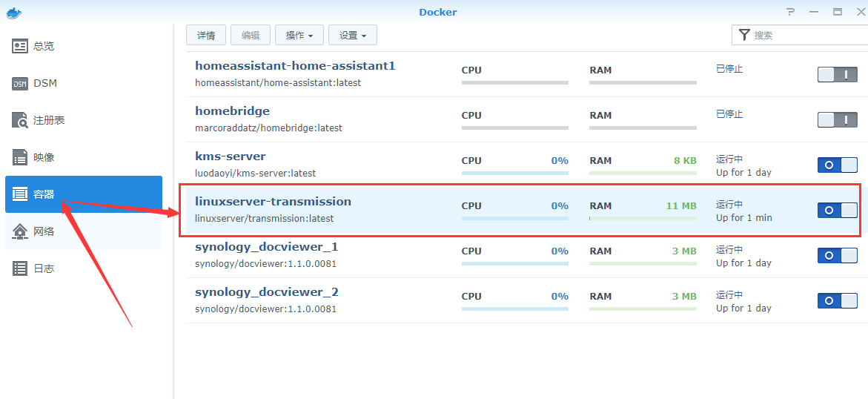Switch off the kms-server container
Screen dimensions: 868x399
tap(837, 165)
